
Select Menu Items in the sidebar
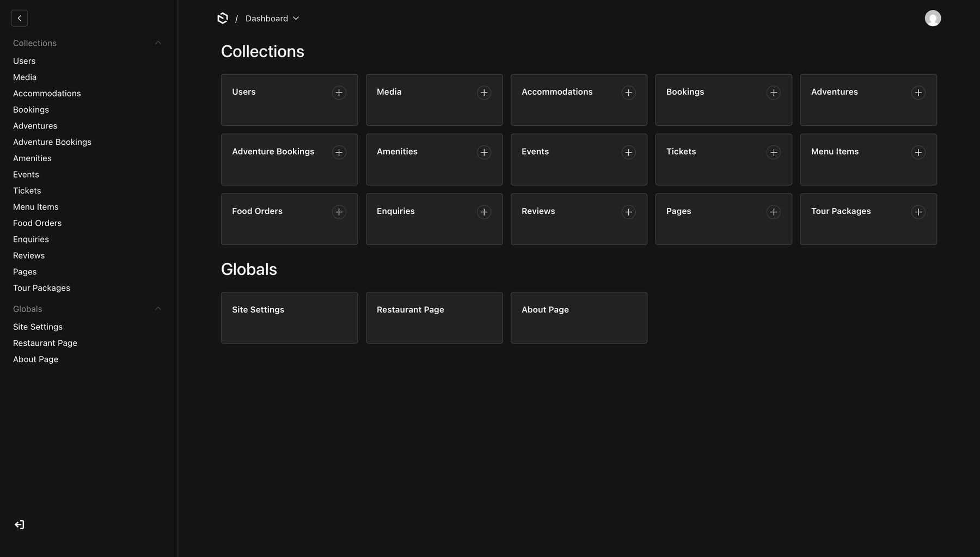(36, 207)
